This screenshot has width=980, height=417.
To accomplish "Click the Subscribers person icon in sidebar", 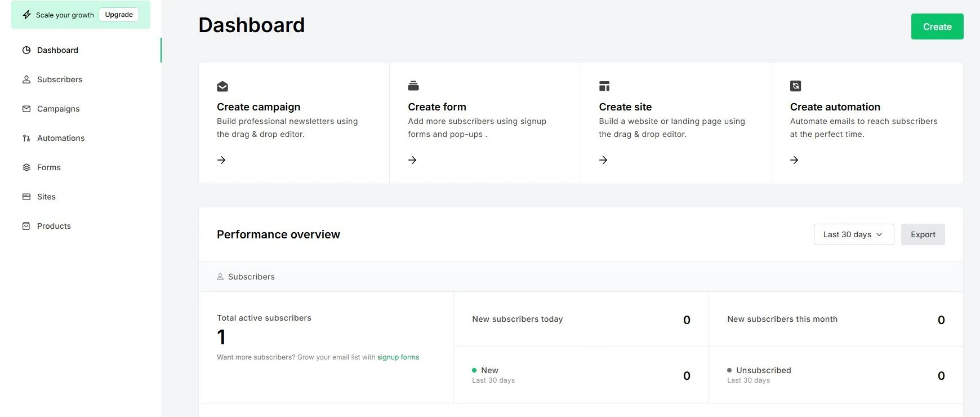I will point(26,79).
